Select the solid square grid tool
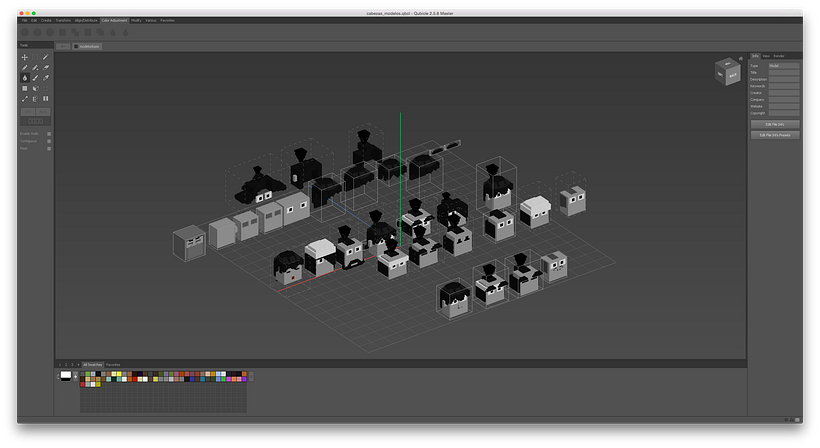 [x=25, y=88]
